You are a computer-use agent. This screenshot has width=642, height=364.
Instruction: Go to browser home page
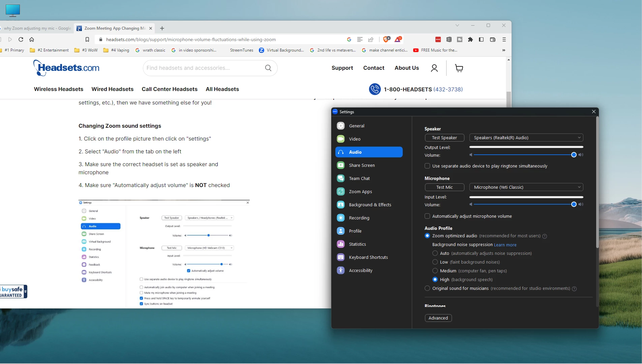32,39
